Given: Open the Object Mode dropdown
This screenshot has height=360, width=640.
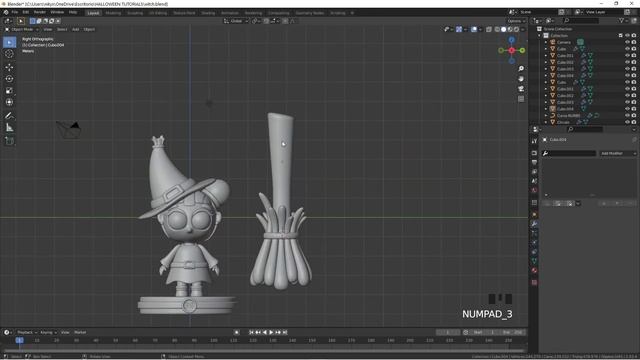Looking at the screenshot, I should tap(22, 29).
